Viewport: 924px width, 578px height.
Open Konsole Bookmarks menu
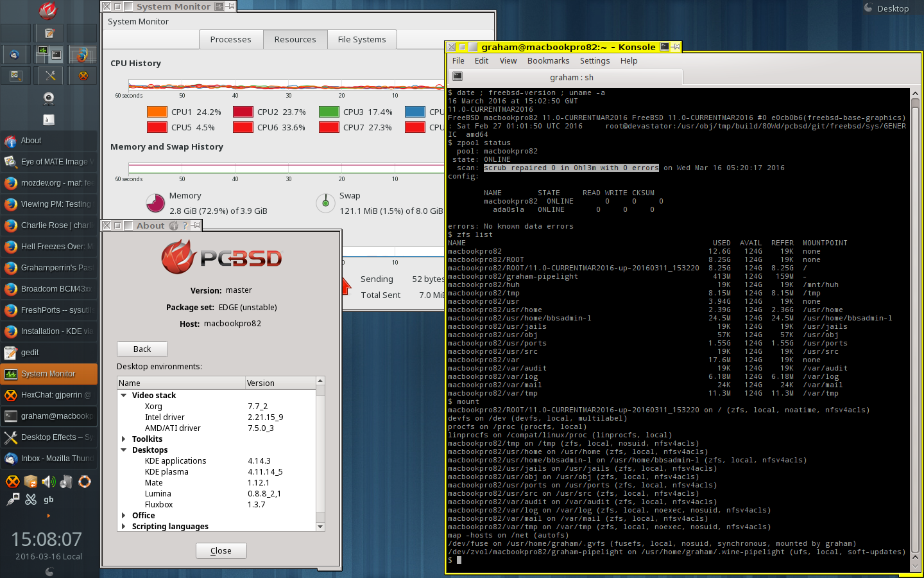(x=548, y=61)
